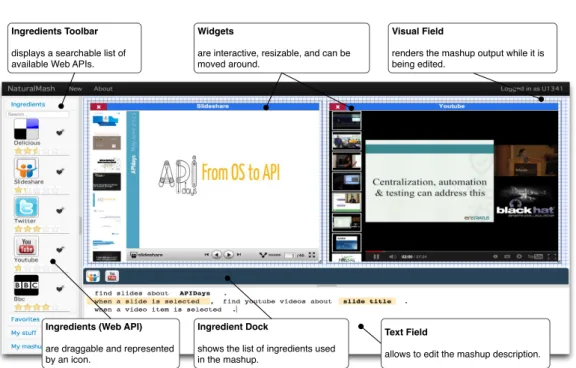Mute the Youtube video volume
This screenshot has width=576, height=368.
coord(392,256)
